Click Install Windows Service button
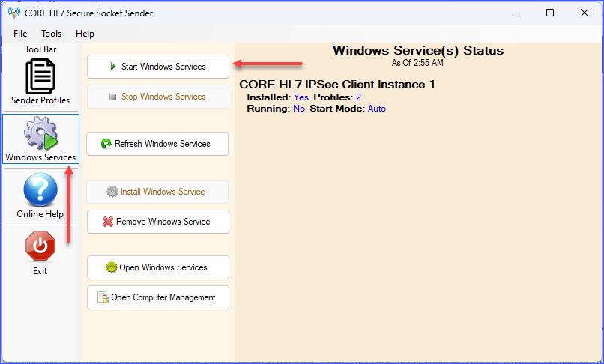Viewport: 604px width, 364px height. click(157, 192)
